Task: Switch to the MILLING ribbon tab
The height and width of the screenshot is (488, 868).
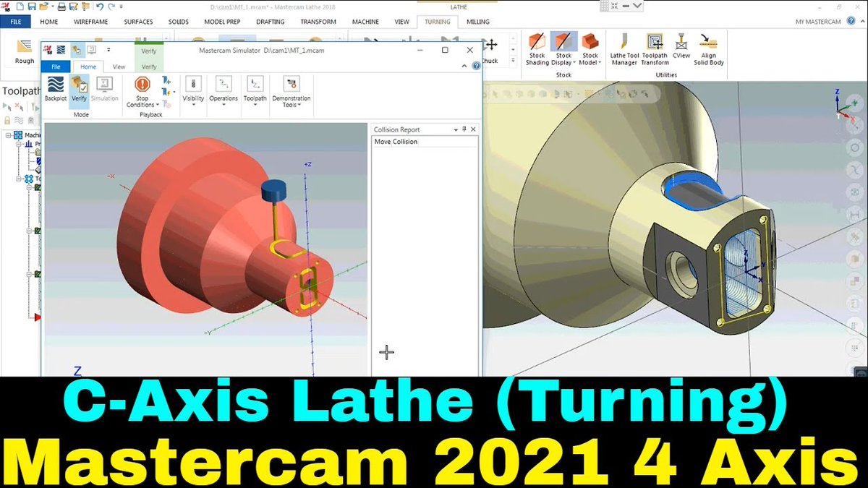Action: (477, 22)
